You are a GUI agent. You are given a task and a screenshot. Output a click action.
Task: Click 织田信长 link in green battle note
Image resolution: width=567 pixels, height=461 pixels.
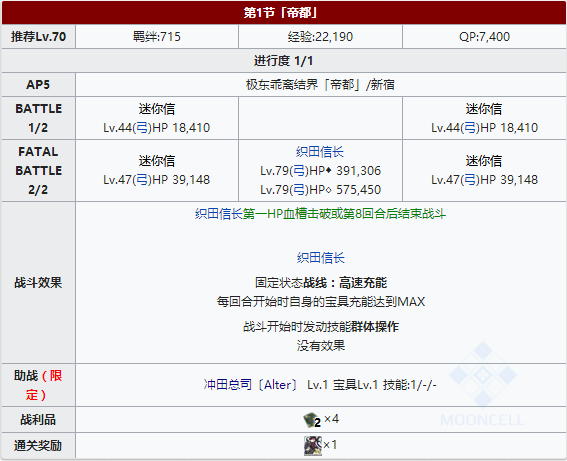click(x=219, y=214)
